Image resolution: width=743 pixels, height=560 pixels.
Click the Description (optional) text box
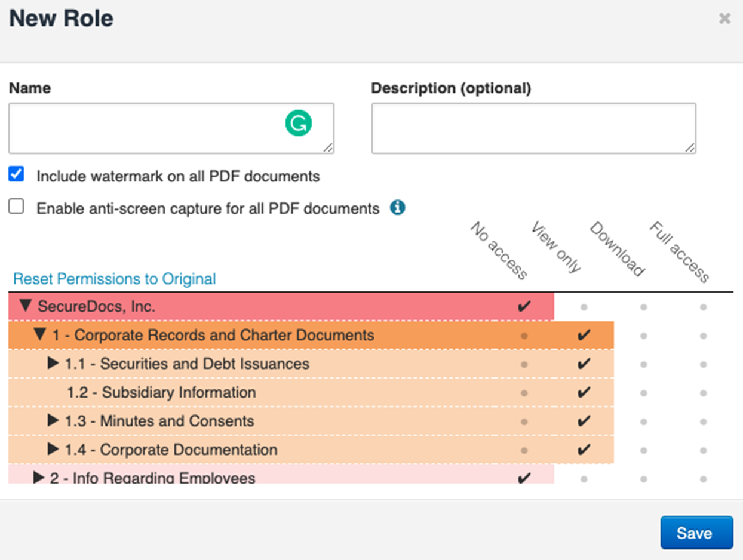533,128
